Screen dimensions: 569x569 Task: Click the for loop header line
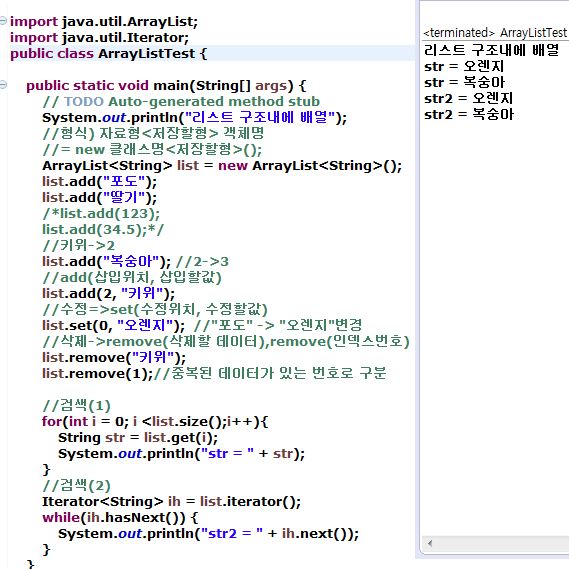(x=155, y=421)
